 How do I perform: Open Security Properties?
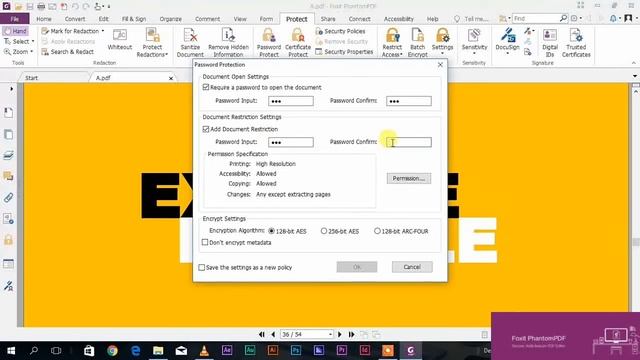click(x=344, y=52)
